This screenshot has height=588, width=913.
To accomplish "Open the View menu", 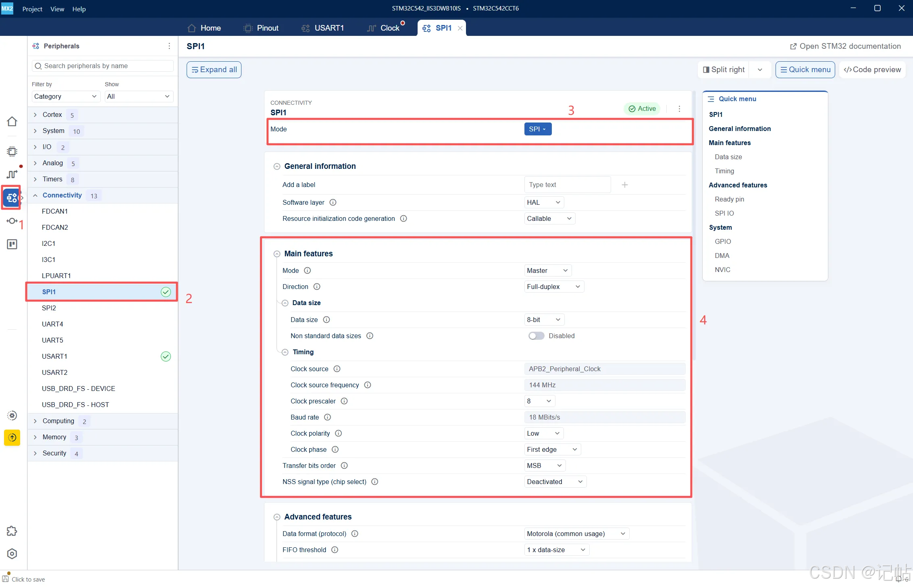I will point(57,9).
